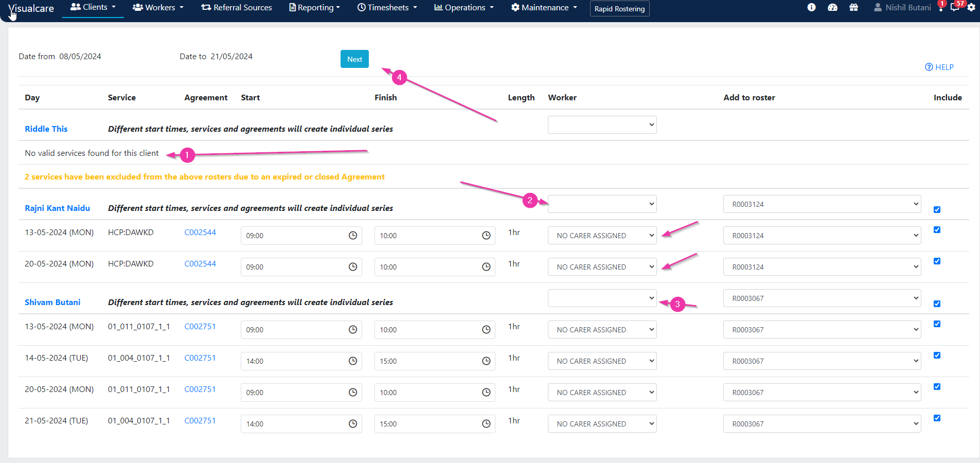Open start time clock for Rajni 13-05-2024

pyautogui.click(x=353, y=236)
